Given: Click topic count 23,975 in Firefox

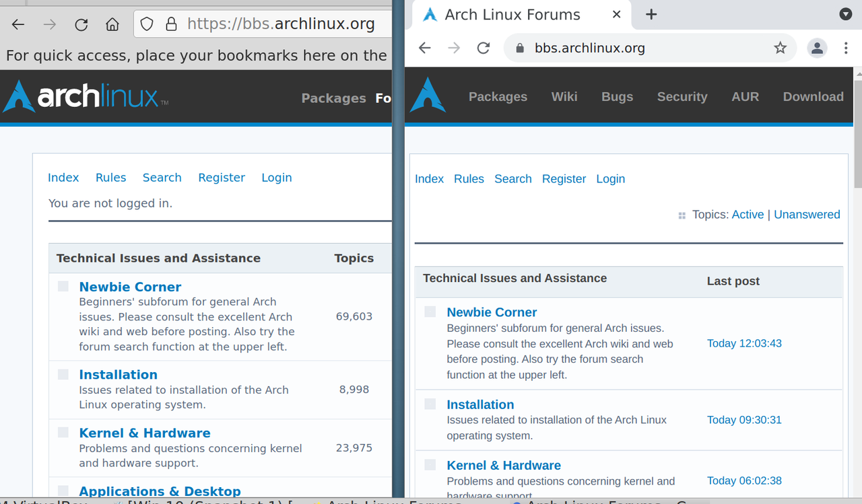Looking at the screenshot, I should 354,448.
